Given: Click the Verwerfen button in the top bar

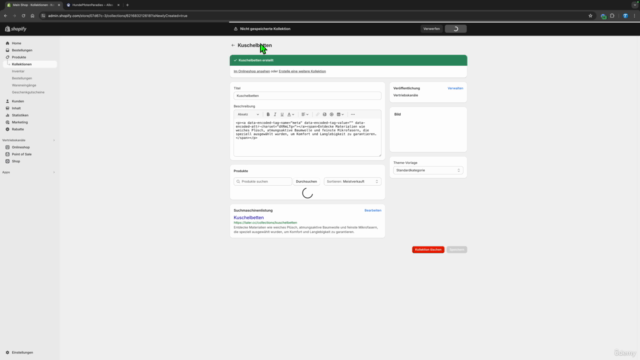Looking at the screenshot, I should click(x=431, y=29).
